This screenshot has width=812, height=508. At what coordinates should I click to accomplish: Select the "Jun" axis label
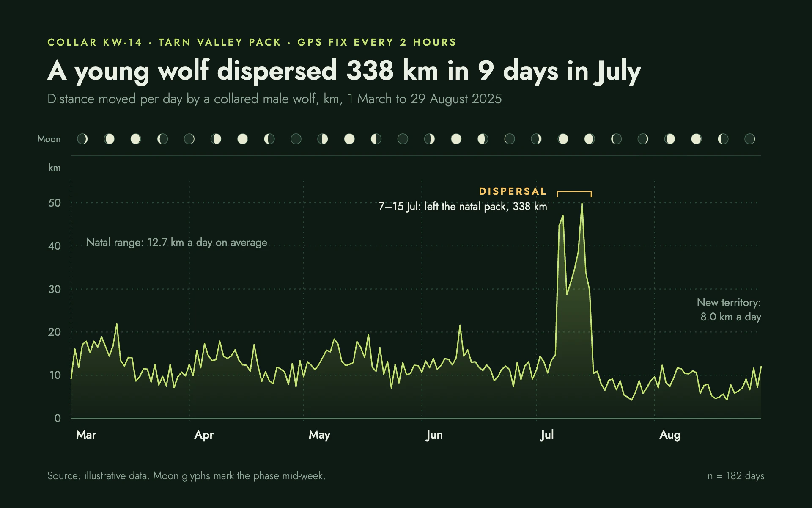(434, 435)
